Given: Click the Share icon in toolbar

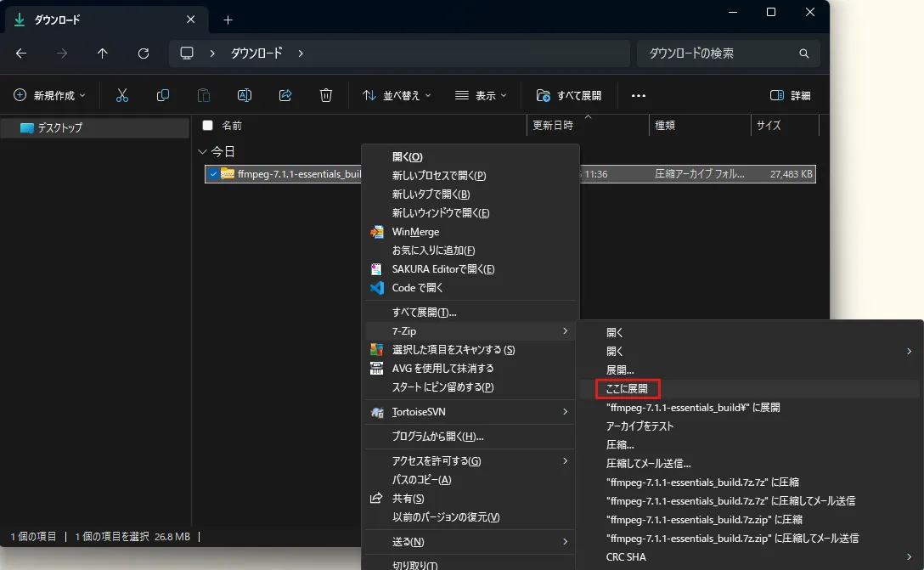Looking at the screenshot, I should (x=285, y=95).
